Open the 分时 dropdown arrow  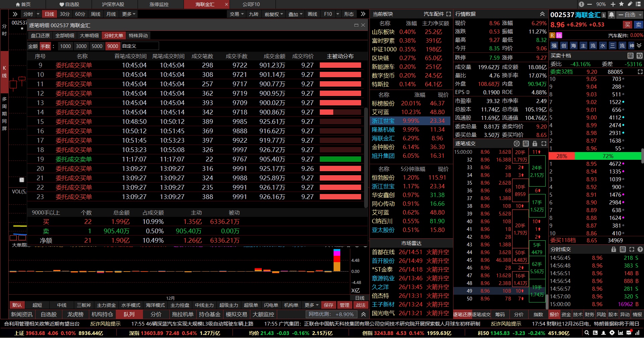click(x=38, y=14)
